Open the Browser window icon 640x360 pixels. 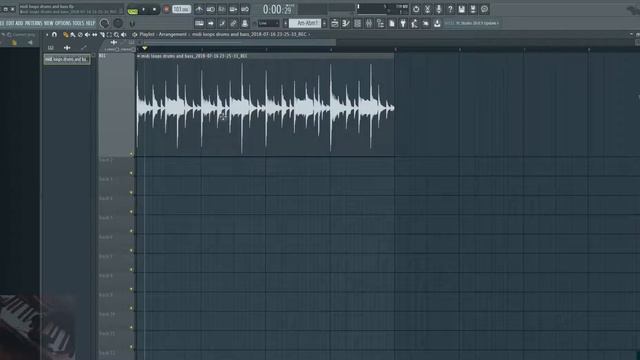click(x=380, y=23)
